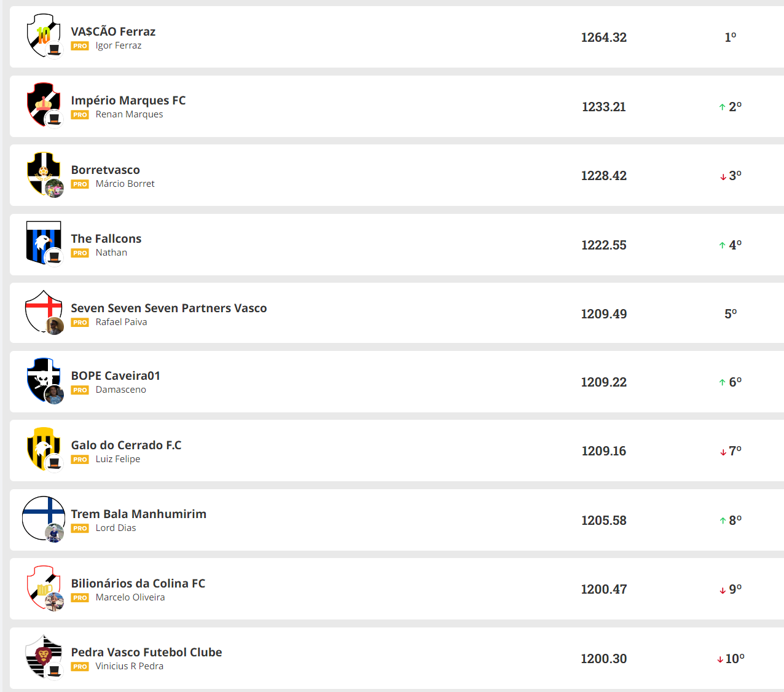Screen dimensions: 784x692
Task: Click owner name Marcelo Oliveira
Action: click(130, 597)
